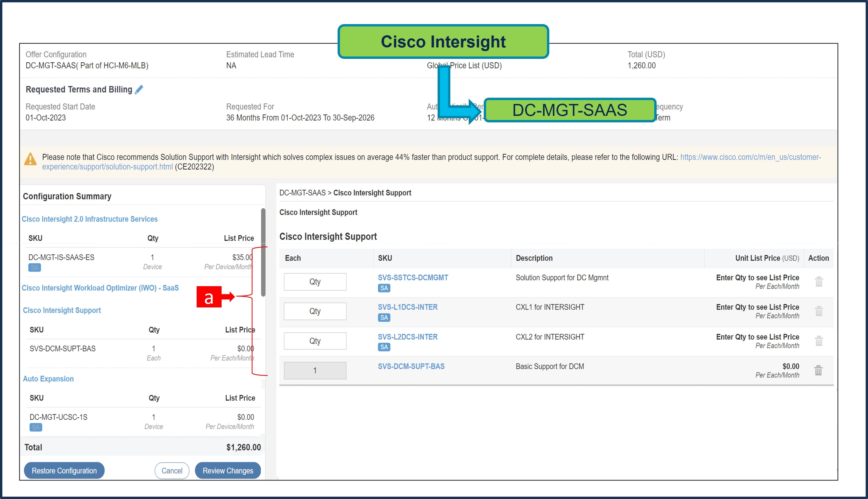
Task: Click Qty field for SVS-L2DCS-INTER
Action: point(315,341)
